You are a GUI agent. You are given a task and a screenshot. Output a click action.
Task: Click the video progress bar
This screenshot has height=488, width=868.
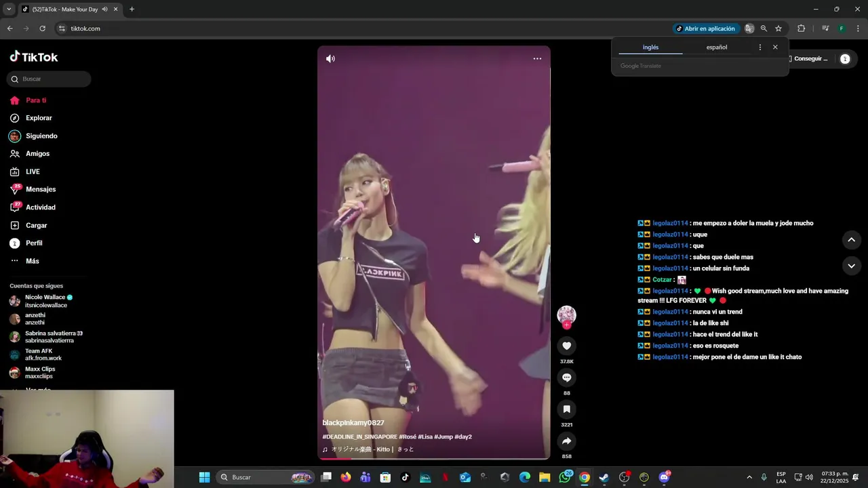point(434,459)
